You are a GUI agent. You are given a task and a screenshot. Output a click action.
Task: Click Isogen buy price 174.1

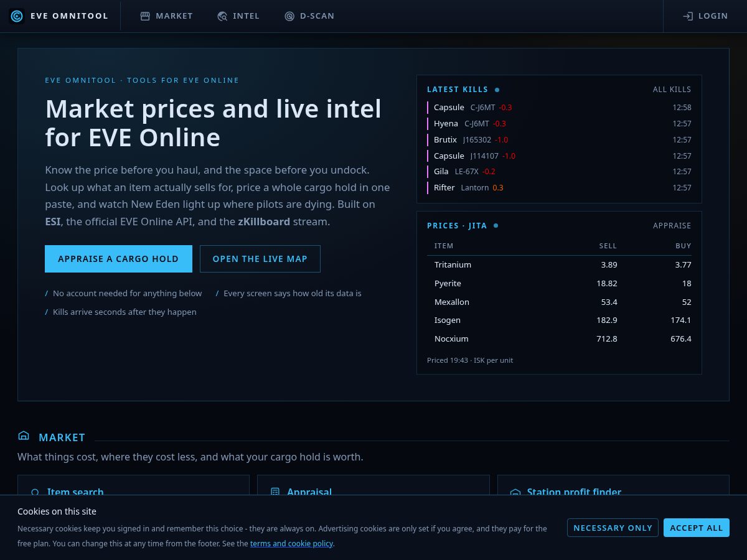click(681, 320)
